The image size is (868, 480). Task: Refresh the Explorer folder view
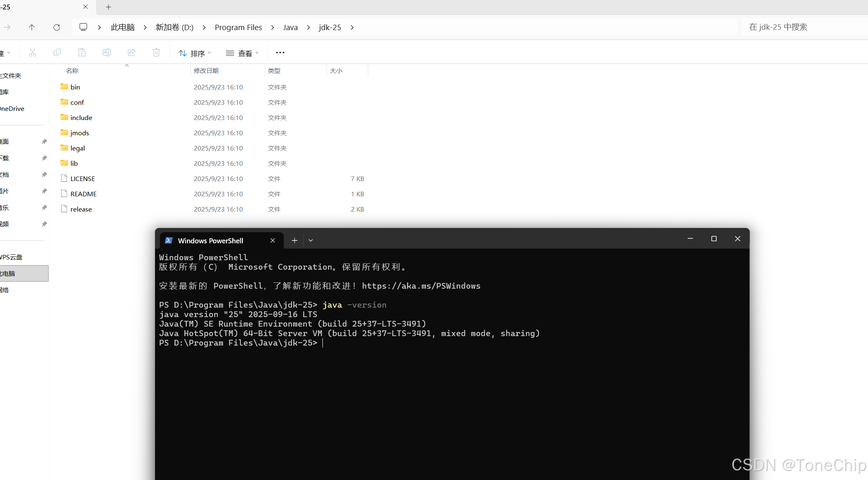(57, 27)
